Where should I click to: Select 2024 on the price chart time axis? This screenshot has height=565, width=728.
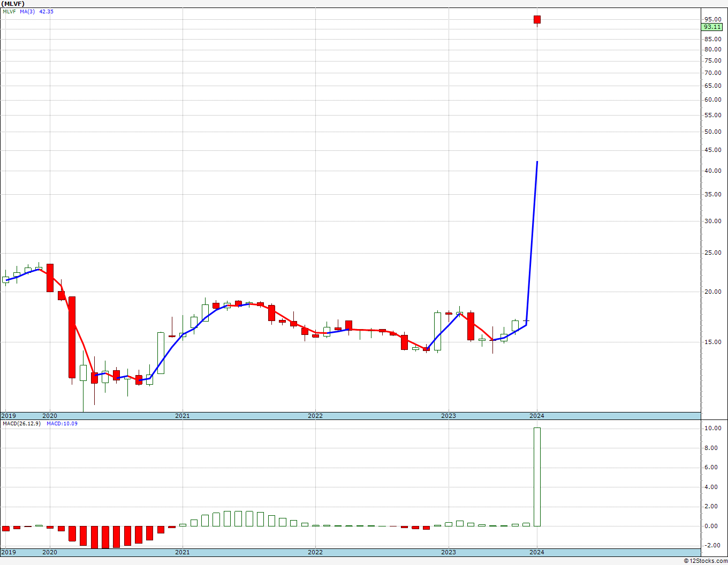(537, 416)
